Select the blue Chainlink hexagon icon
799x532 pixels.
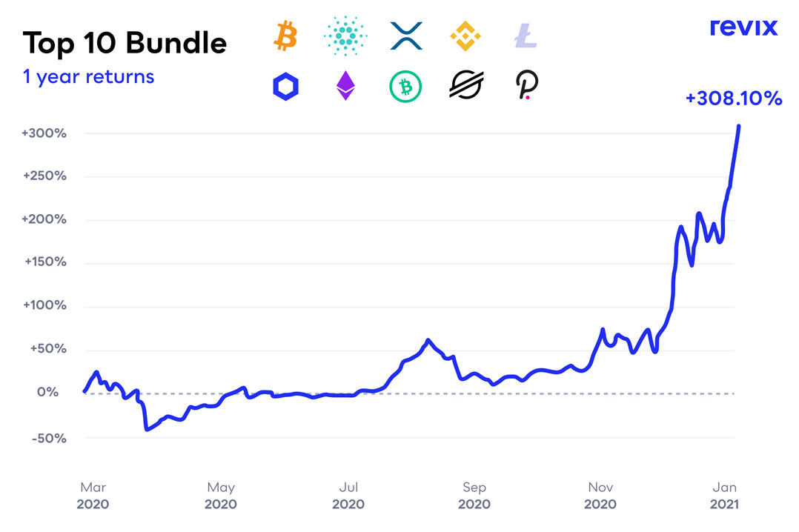(285, 87)
